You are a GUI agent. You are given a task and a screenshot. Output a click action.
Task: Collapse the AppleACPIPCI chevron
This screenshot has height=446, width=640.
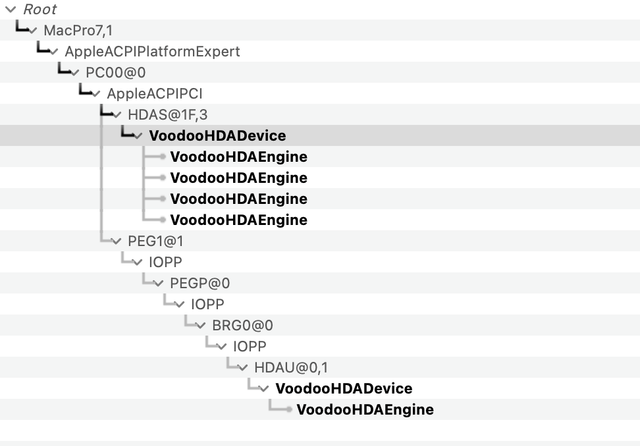[x=96, y=94]
